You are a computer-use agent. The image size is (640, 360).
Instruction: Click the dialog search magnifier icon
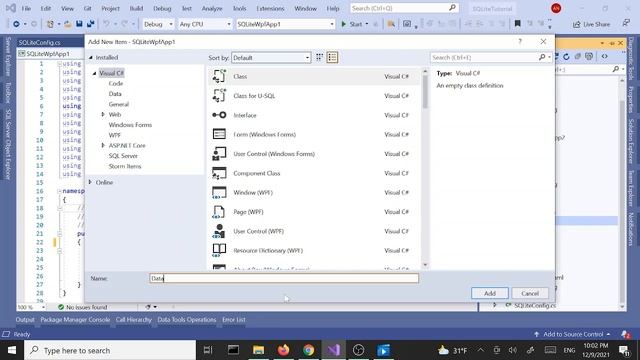[542, 58]
